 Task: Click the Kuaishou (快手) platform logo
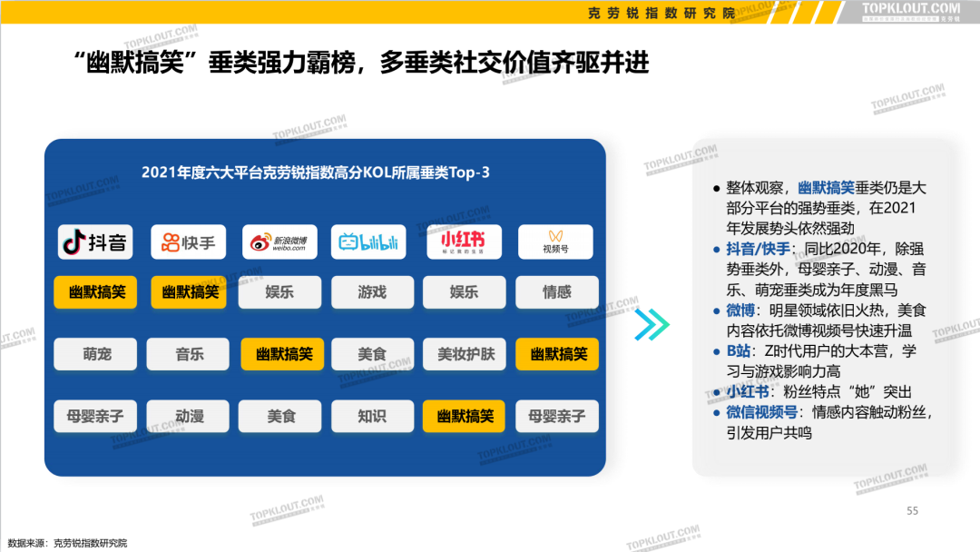coord(188,241)
